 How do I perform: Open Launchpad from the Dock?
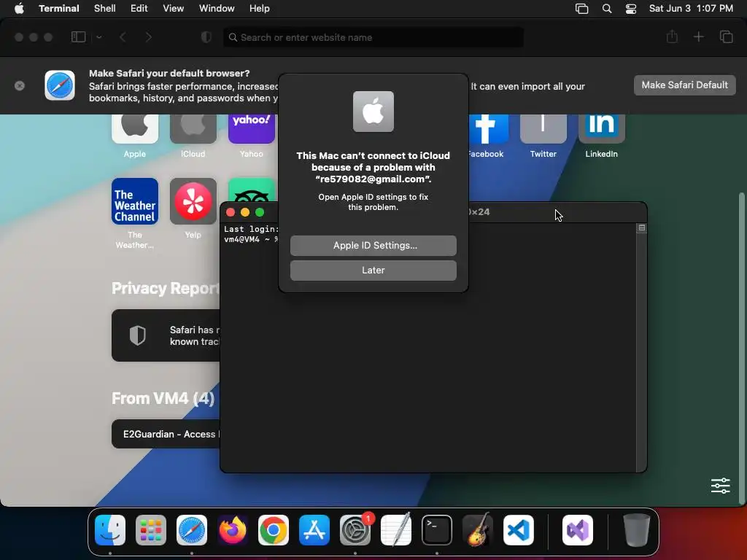coord(151,530)
